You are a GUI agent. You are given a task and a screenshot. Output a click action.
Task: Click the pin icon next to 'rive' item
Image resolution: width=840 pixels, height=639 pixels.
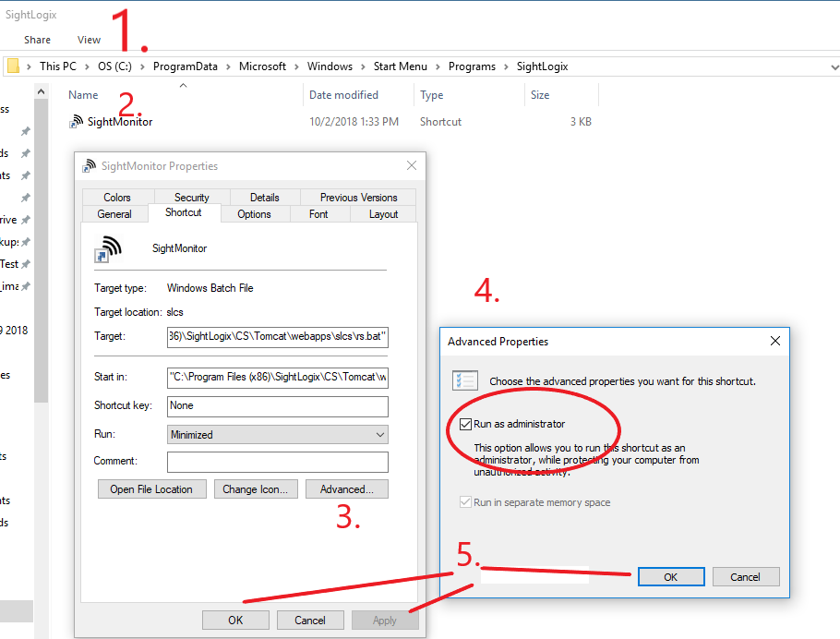coord(25,220)
